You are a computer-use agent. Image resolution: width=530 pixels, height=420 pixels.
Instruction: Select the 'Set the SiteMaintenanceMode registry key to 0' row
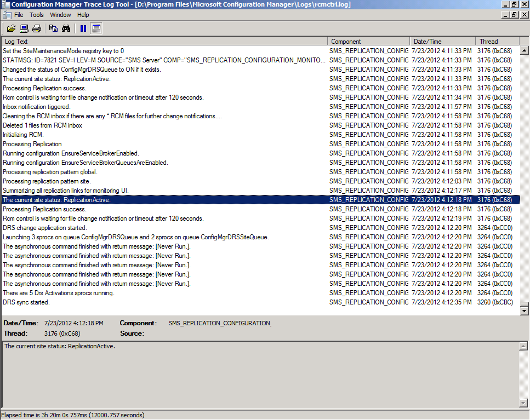(261, 51)
